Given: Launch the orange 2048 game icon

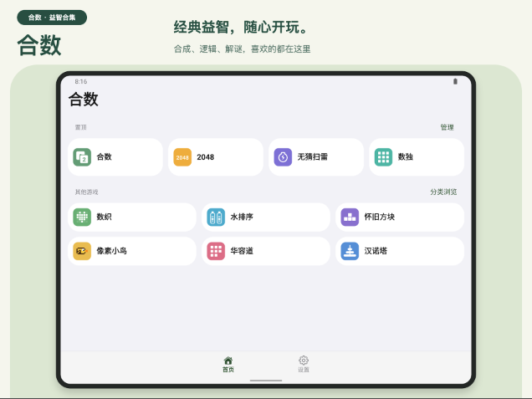Looking at the screenshot, I should pos(182,157).
